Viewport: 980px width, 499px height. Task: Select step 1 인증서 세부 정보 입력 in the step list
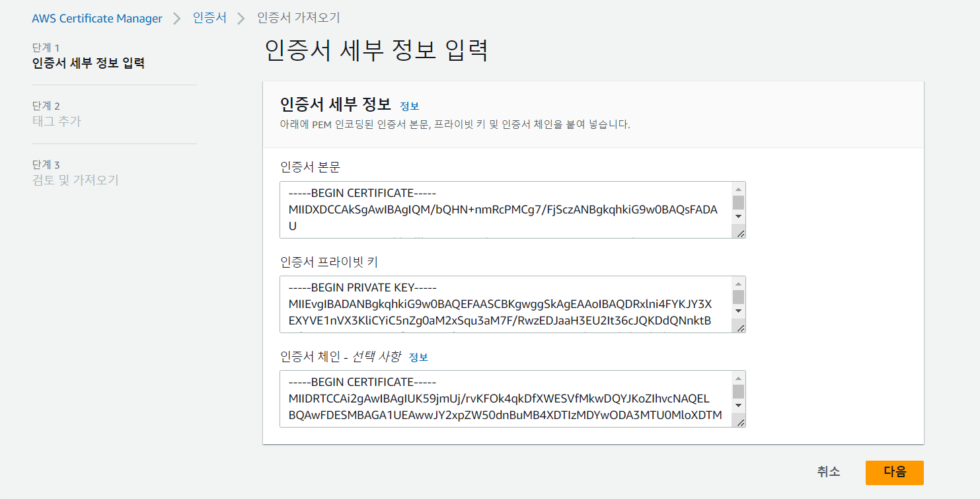(88, 63)
